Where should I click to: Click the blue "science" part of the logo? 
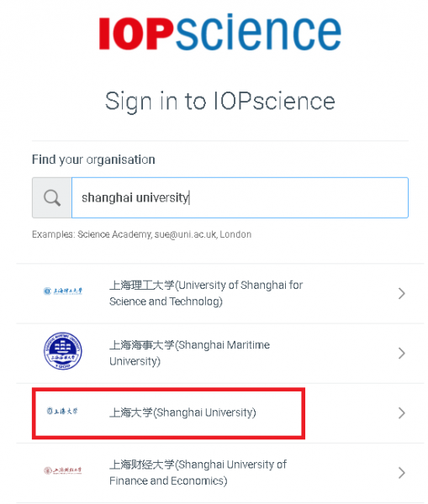click(258, 32)
